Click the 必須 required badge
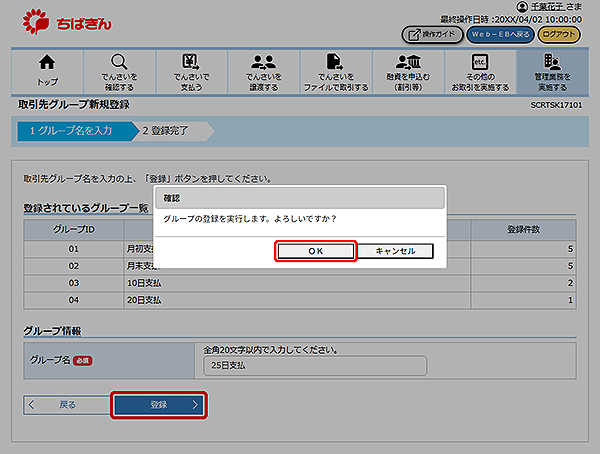The image size is (600, 454). click(83, 361)
